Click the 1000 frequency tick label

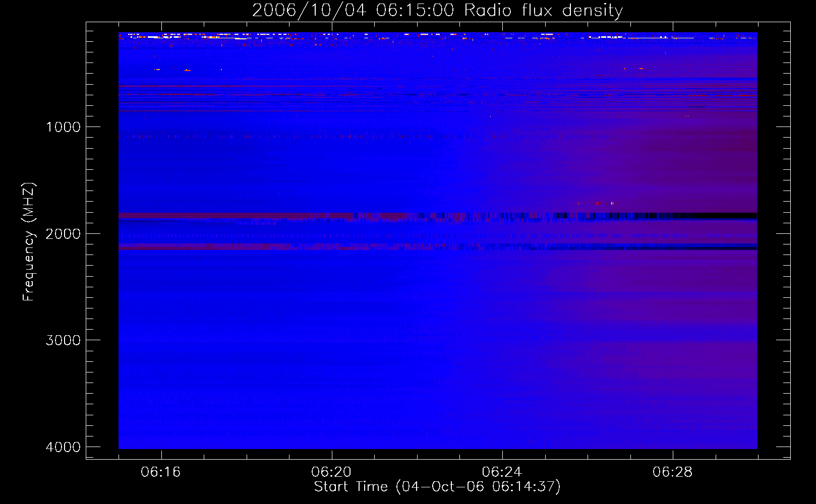(63, 127)
